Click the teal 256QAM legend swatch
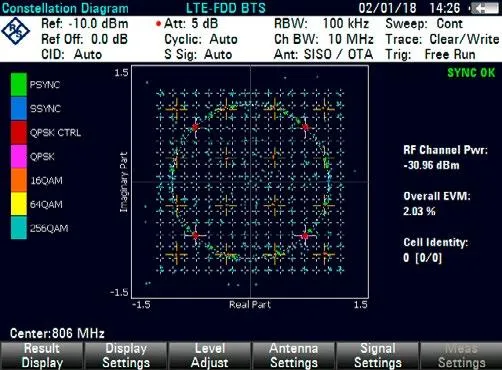This screenshot has height=370, width=502. (19, 228)
